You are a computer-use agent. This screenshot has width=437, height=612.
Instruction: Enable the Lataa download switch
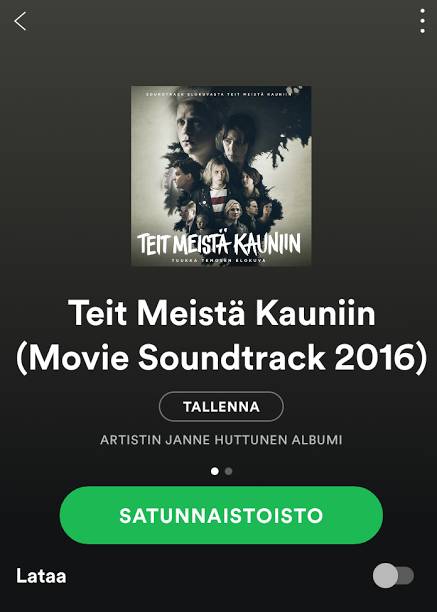pyautogui.click(x=393, y=575)
